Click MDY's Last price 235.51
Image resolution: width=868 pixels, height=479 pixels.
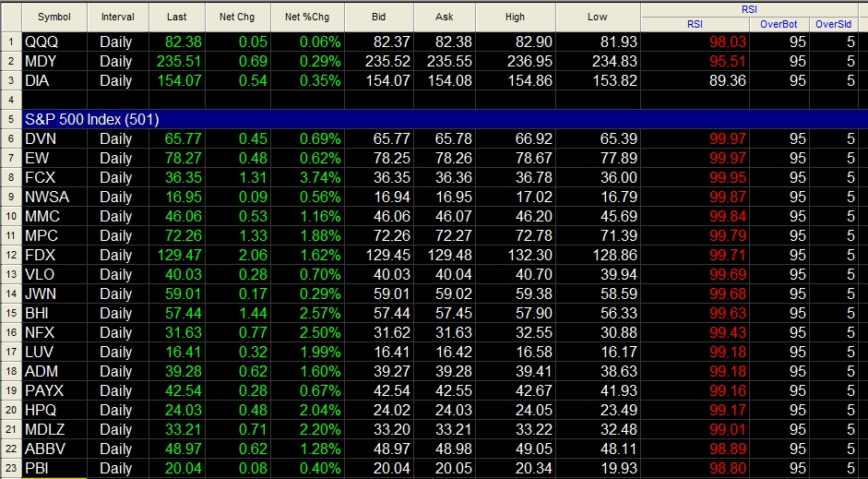(x=179, y=61)
